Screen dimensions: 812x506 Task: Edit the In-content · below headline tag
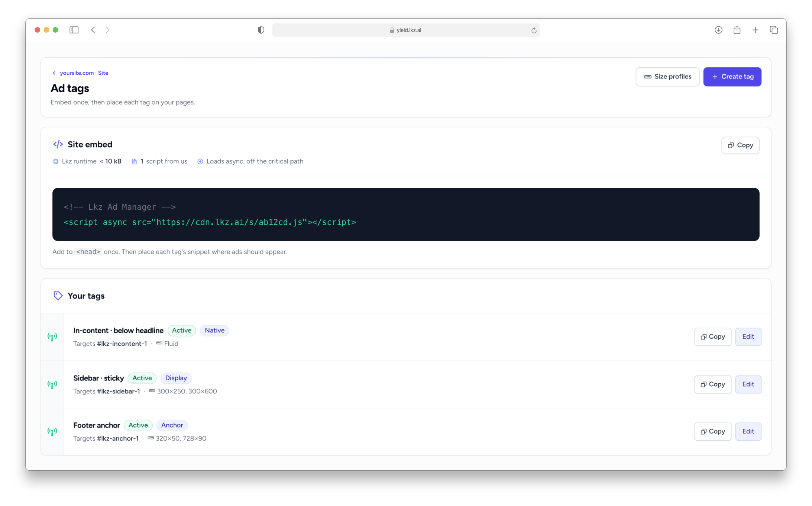(748, 337)
